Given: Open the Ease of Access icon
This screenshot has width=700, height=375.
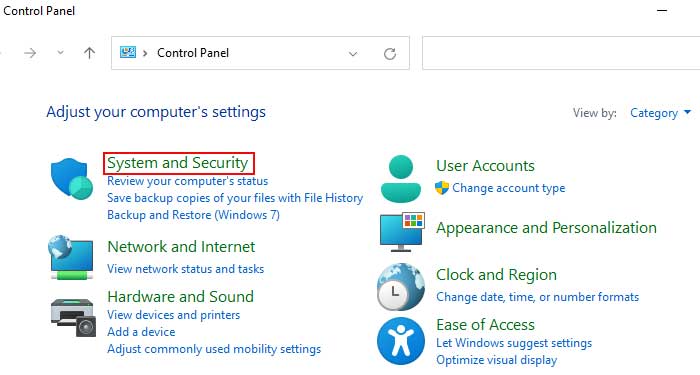Looking at the screenshot, I should tap(400, 341).
